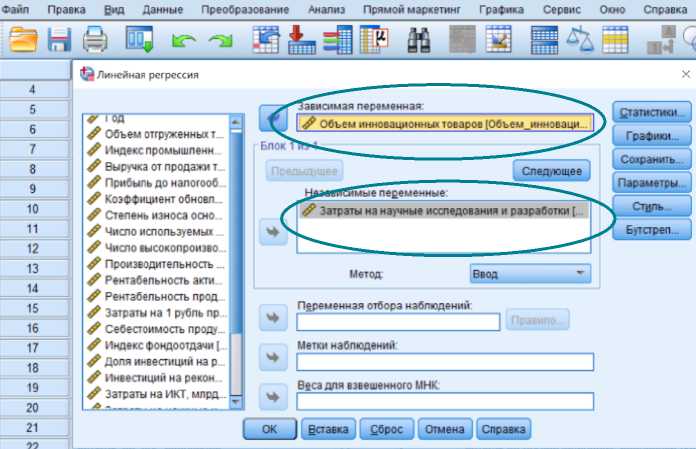
Task: Select cases toolbar icon
Action: coord(615,40)
